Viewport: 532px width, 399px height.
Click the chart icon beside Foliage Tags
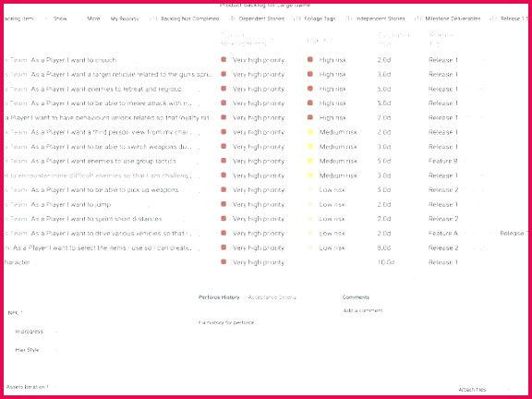click(x=297, y=18)
